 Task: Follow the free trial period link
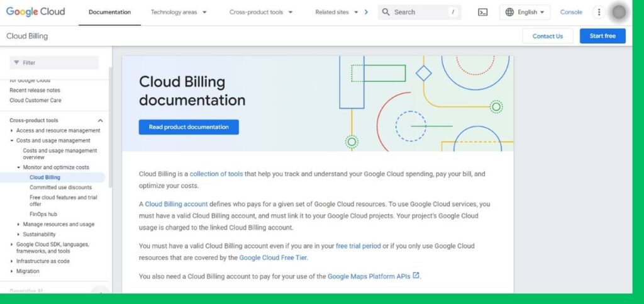(358, 246)
